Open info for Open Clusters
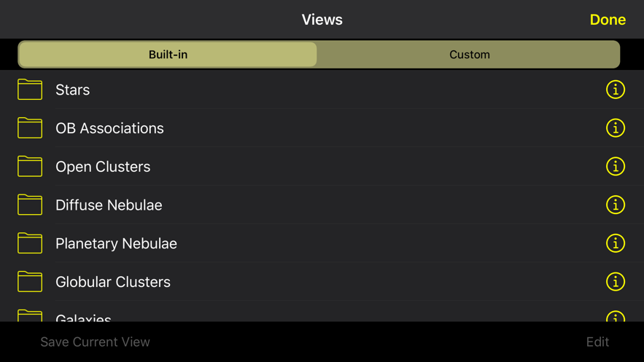This screenshot has height=362, width=644. (616, 167)
